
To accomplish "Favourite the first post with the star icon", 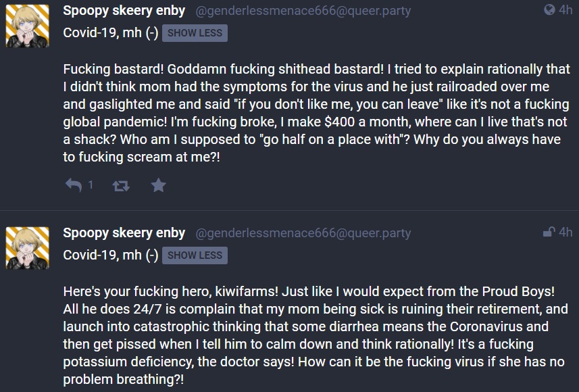I will pos(158,185).
